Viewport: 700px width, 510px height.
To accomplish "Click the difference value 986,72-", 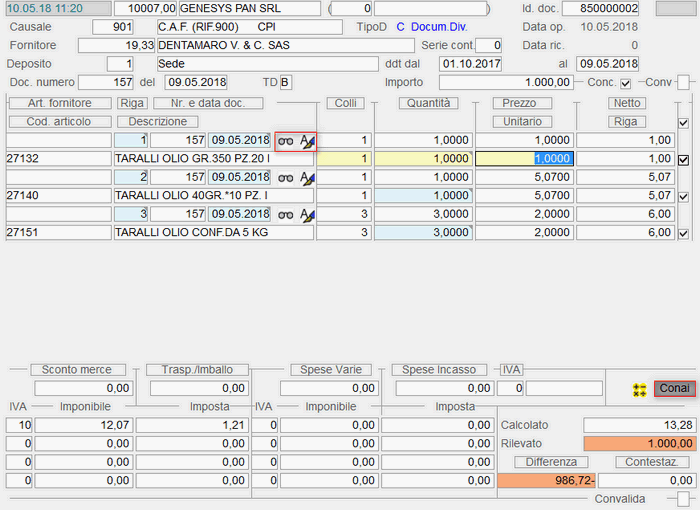I will 547,481.
